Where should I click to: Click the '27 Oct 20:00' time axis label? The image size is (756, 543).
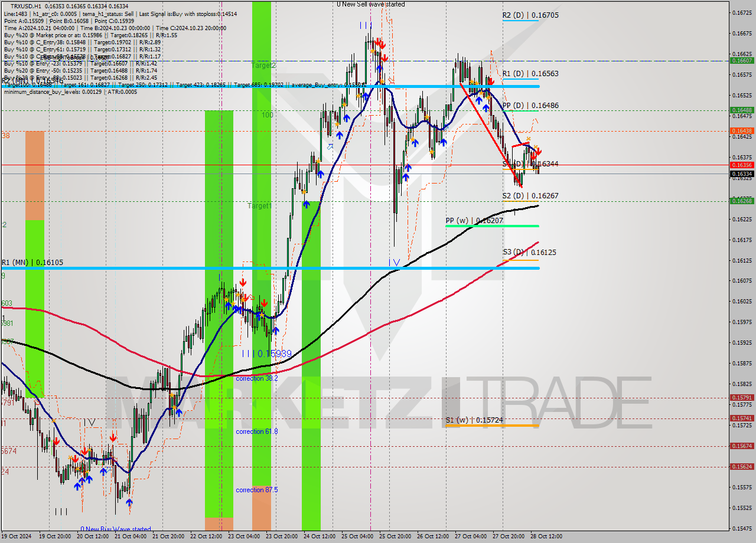(x=509, y=537)
